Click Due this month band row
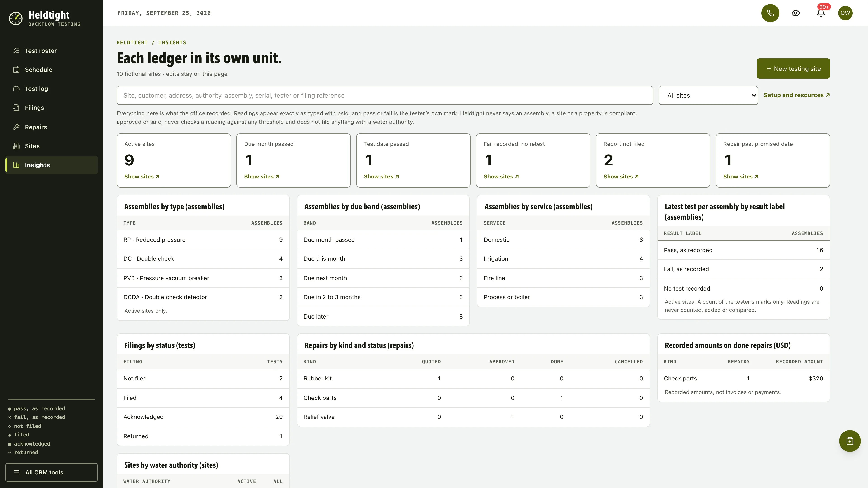Viewport: 868px width, 488px height. click(x=383, y=259)
